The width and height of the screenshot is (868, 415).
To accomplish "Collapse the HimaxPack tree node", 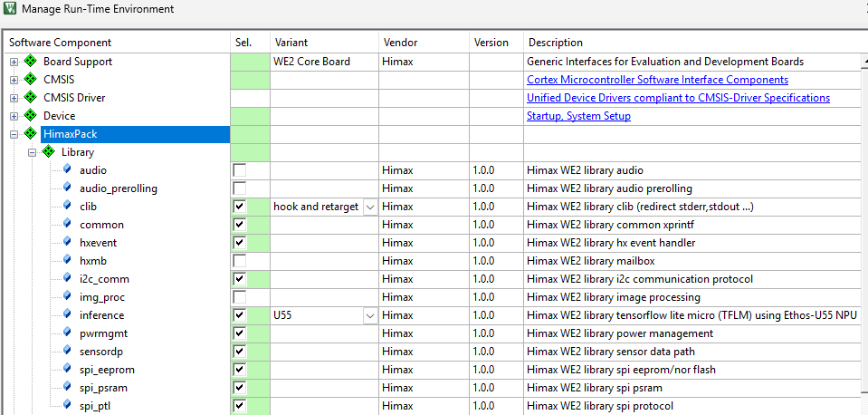I will click(x=14, y=134).
